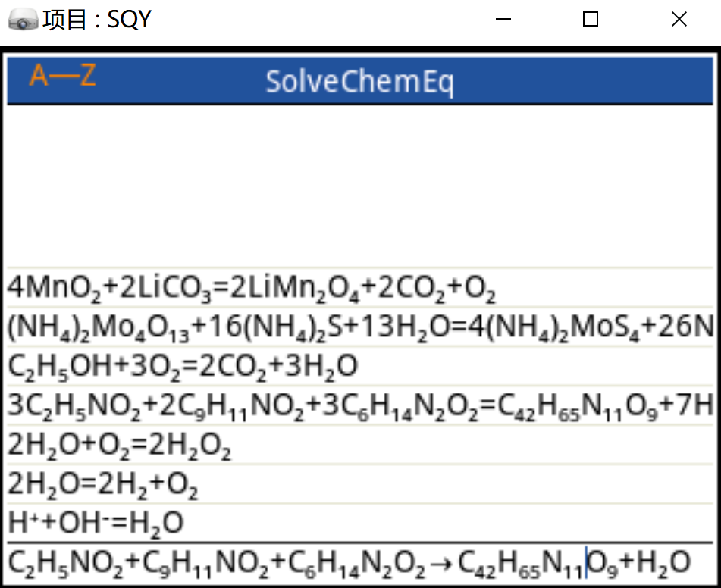Select the 4MnO2+2LiCO3 history entry

360,287
